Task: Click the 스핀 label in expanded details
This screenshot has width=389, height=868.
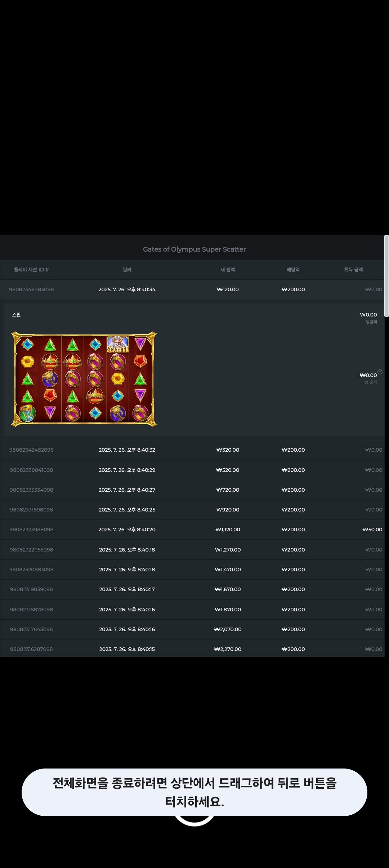Action: 16,315
